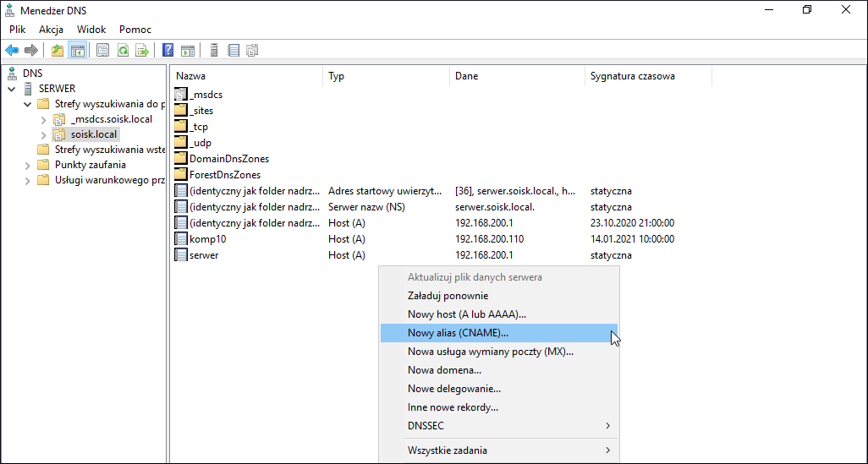Image resolution: width=868 pixels, height=464 pixels.
Task: Click the _udp folder icon
Action: (x=180, y=143)
